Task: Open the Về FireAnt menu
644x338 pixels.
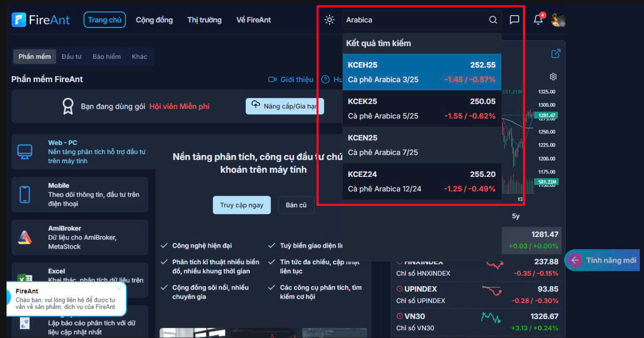Action: [x=254, y=20]
